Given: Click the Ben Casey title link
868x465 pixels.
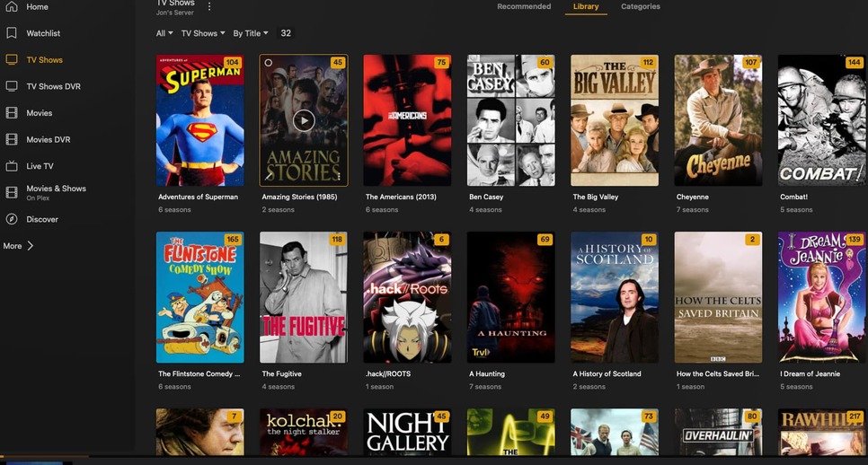Looking at the screenshot, I should (486, 197).
